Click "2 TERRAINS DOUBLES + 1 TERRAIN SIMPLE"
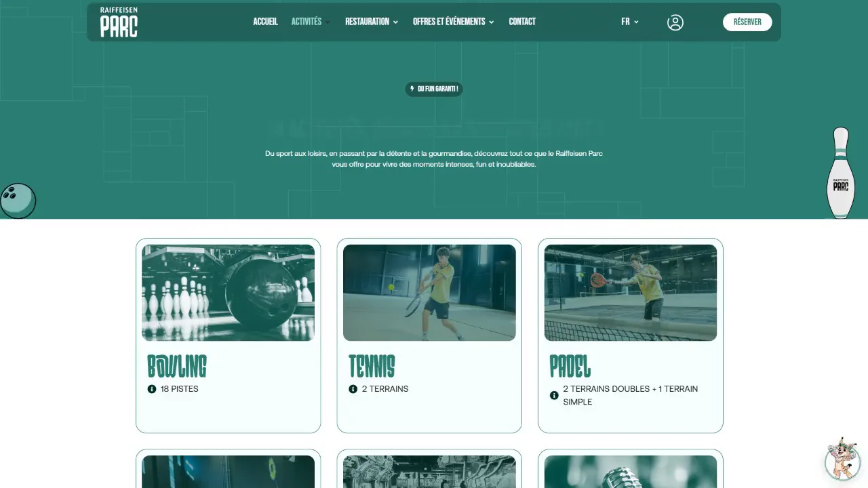Viewport: 868px width, 488px height. tap(631, 395)
